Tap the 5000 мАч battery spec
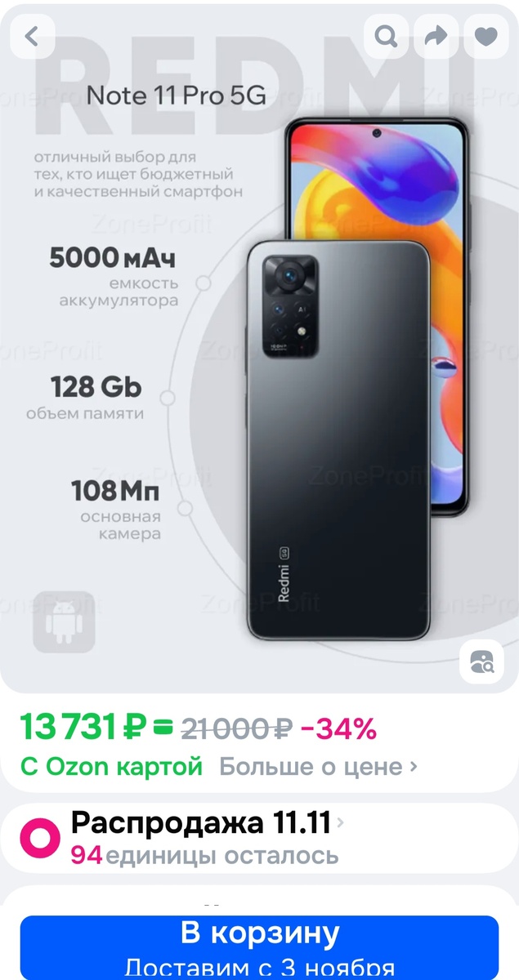This screenshot has width=519, height=980. 113,258
